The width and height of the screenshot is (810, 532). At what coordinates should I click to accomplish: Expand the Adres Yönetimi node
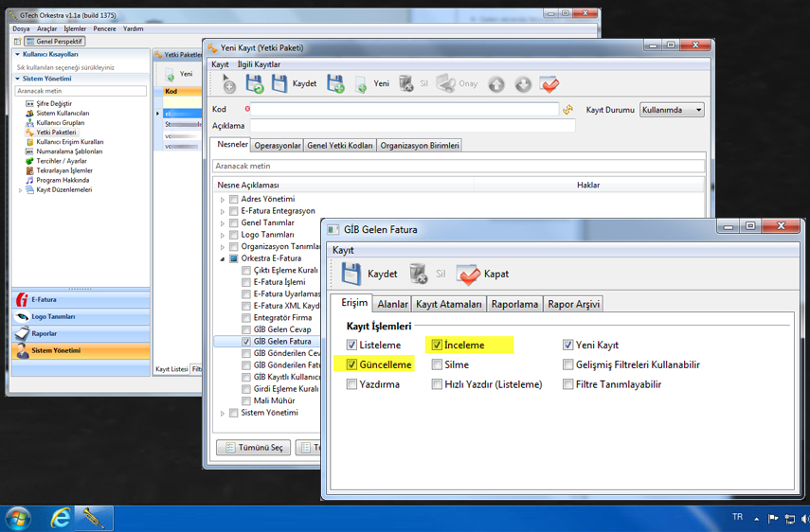coord(223,200)
